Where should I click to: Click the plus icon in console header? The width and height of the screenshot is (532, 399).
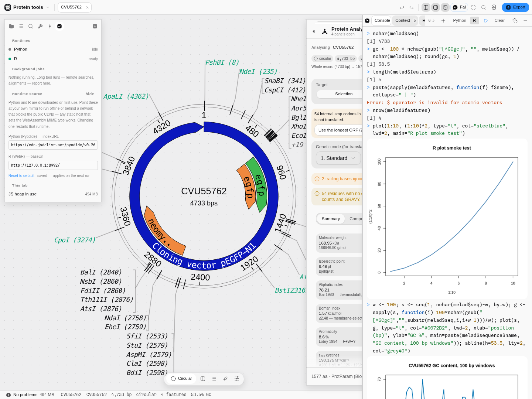443,21
